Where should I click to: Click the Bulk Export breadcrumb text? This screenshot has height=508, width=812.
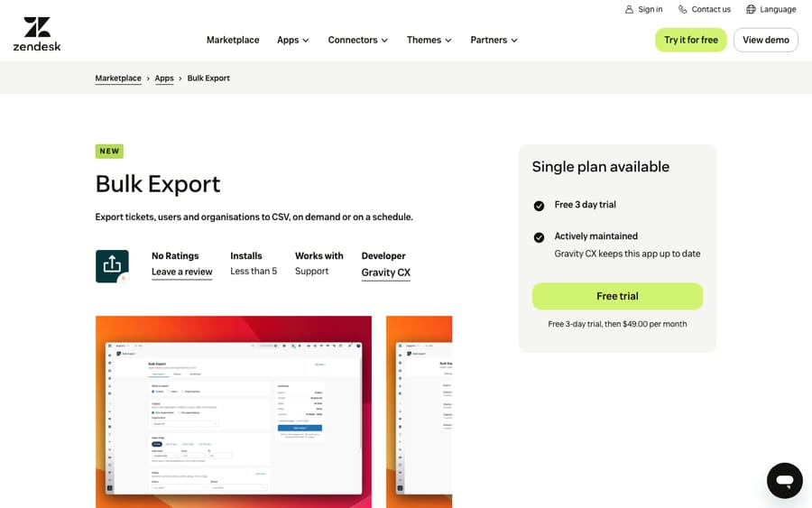208,79
